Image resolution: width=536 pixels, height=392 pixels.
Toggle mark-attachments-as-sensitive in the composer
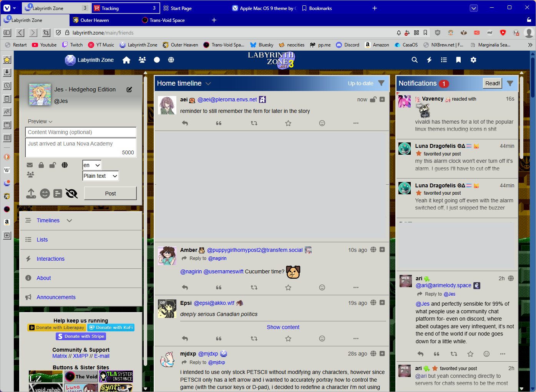pyautogui.click(x=71, y=194)
